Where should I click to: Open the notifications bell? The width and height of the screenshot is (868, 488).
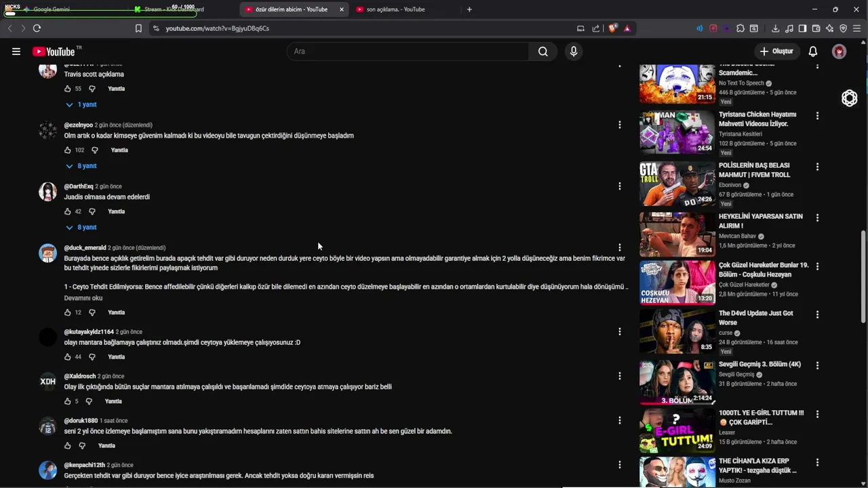coord(812,52)
